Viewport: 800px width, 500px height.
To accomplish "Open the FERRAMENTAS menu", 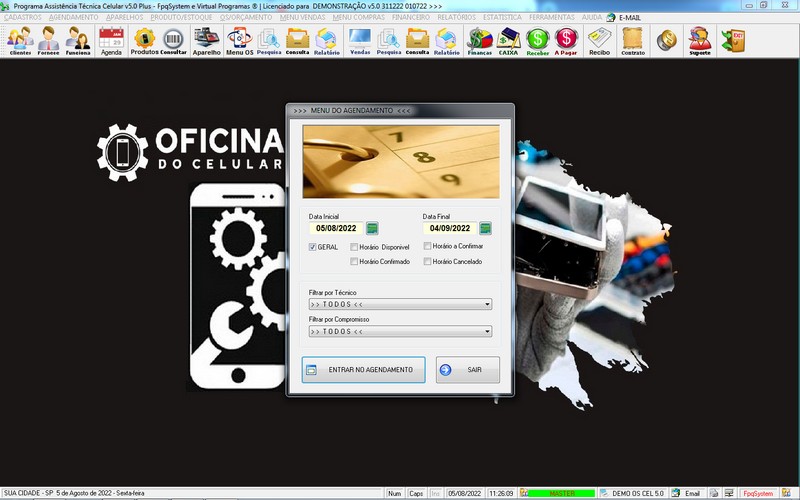I will tap(552, 17).
